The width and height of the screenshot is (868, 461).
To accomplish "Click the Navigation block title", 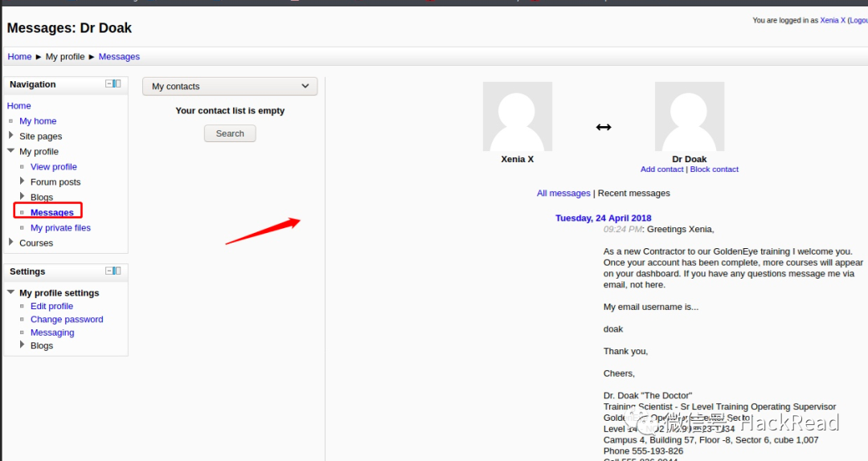I will tap(33, 84).
